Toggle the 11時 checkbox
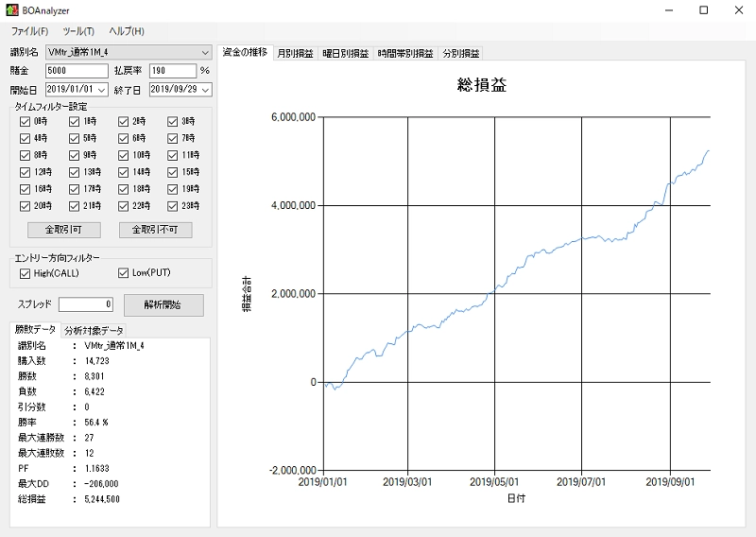The width and height of the screenshot is (756, 537). pyautogui.click(x=173, y=155)
